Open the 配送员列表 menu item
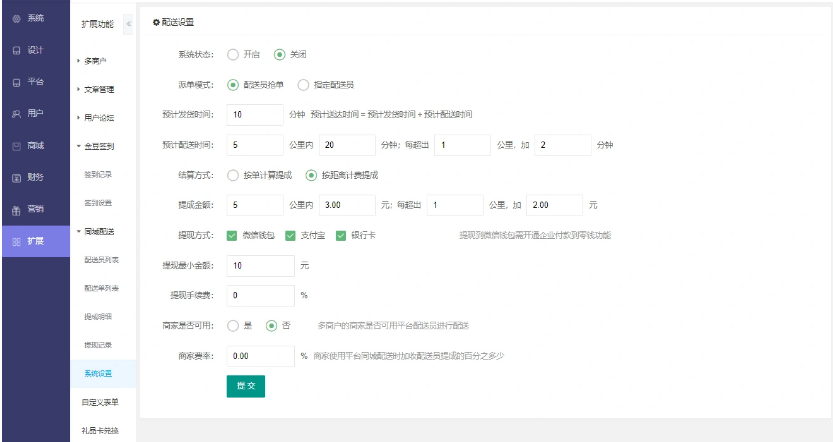 (101, 260)
